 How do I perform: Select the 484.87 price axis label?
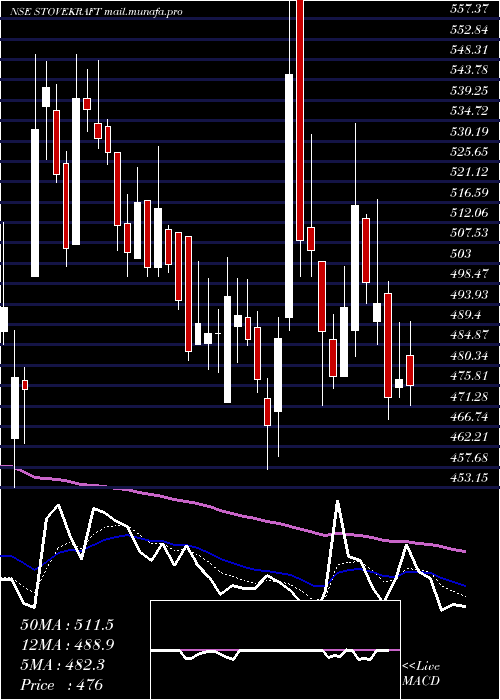pos(469,335)
